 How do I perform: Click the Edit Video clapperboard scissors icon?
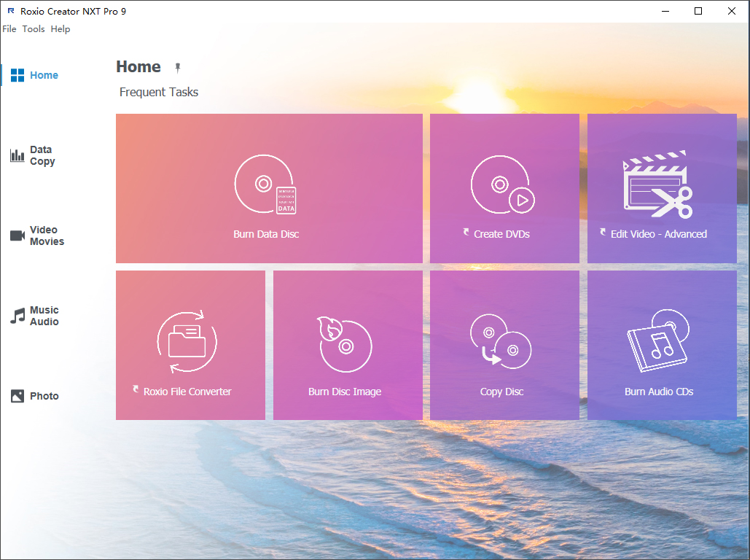point(657,184)
